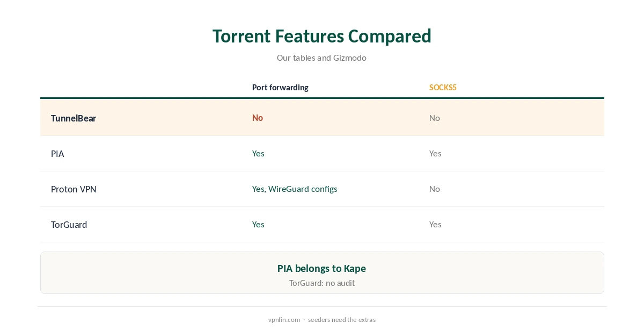Click TorGuard's SOCKS5 'Yes' value
644x330 pixels.
click(x=435, y=224)
